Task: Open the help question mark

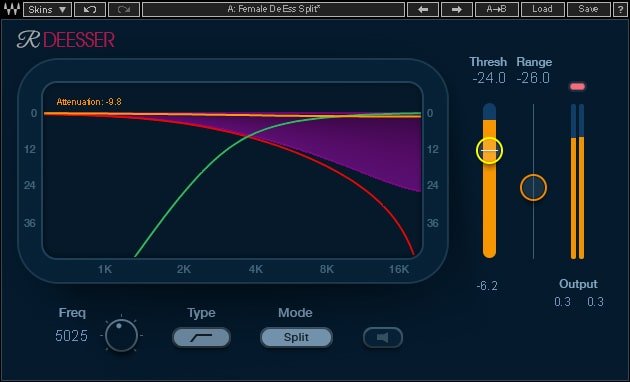Action: click(620, 9)
